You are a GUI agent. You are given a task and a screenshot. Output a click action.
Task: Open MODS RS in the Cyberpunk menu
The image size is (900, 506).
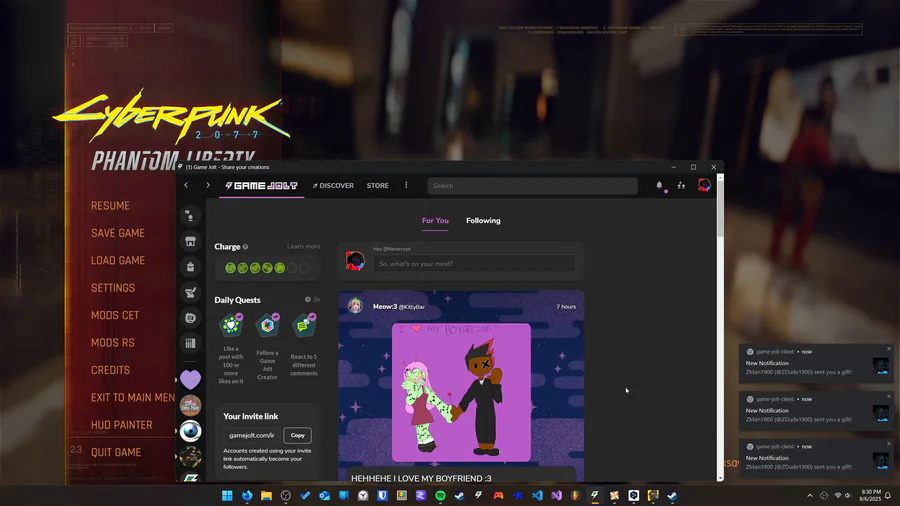coord(112,343)
